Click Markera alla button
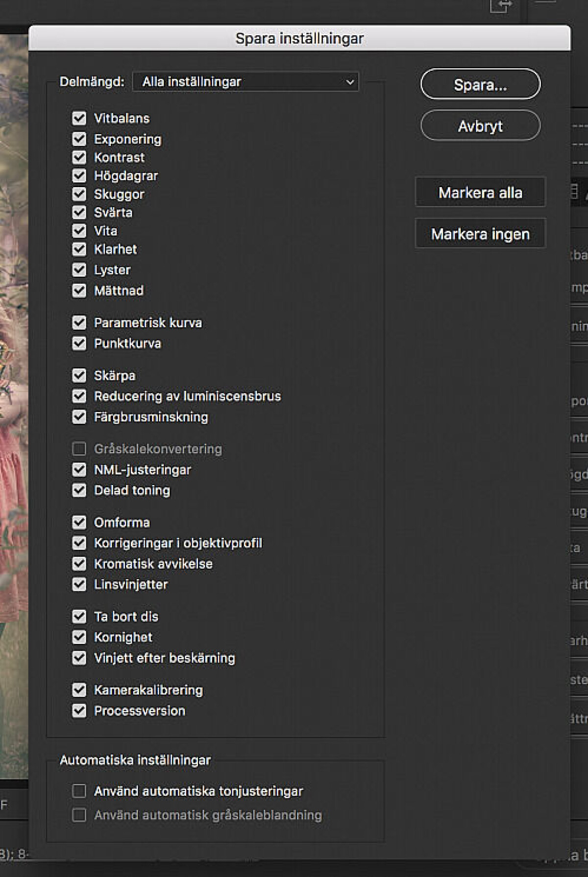The width and height of the screenshot is (588, 877). click(480, 192)
